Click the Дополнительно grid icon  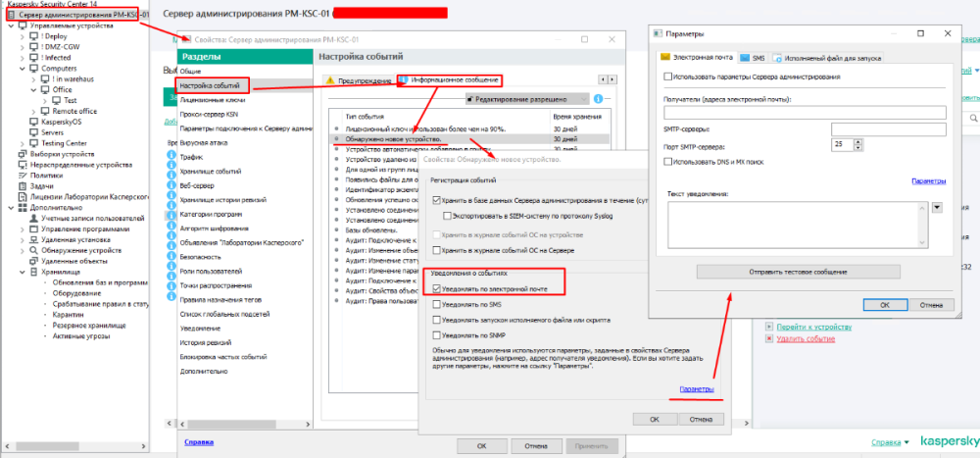(x=24, y=207)
